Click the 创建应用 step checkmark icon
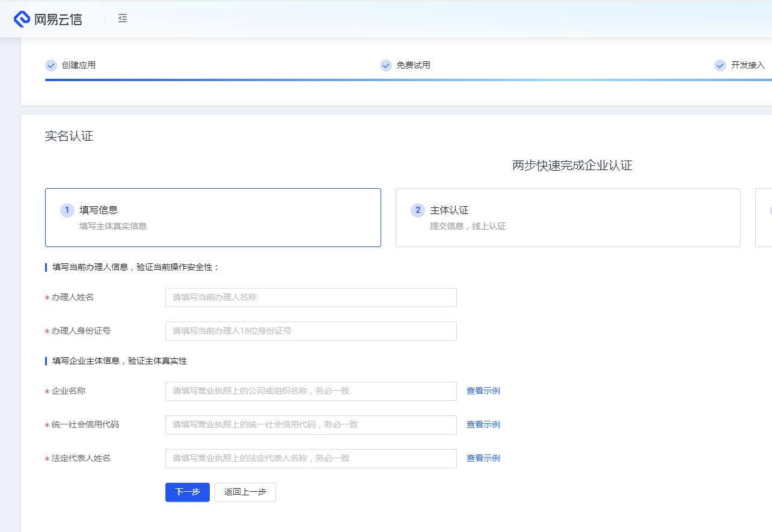The image size is (772, 532). [51, 66]
